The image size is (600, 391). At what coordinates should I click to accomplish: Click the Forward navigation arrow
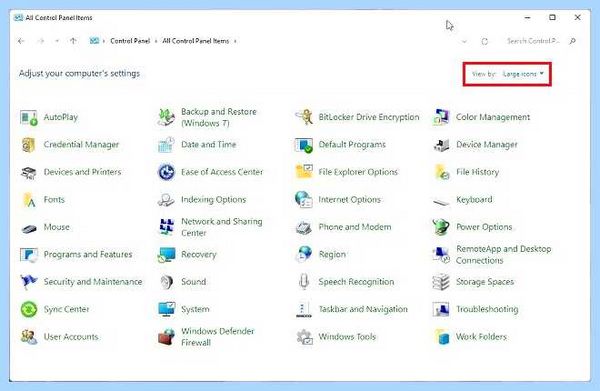coord(41,41)
